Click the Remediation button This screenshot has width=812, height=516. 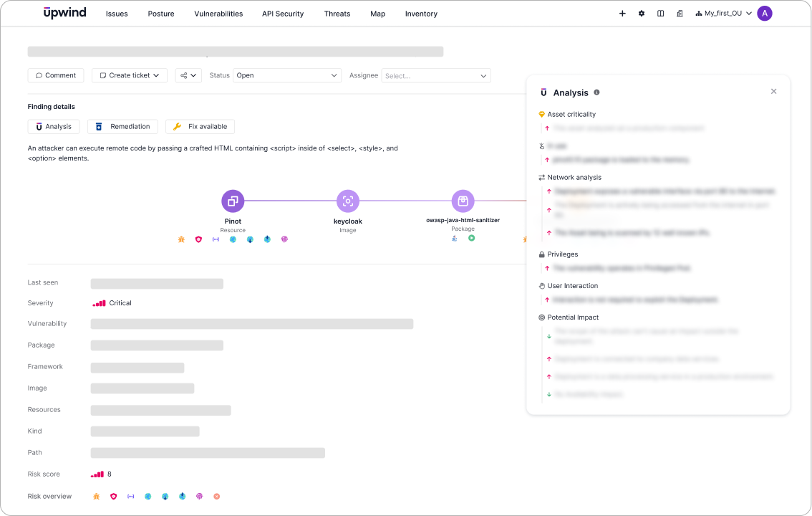tap(122, 126)
